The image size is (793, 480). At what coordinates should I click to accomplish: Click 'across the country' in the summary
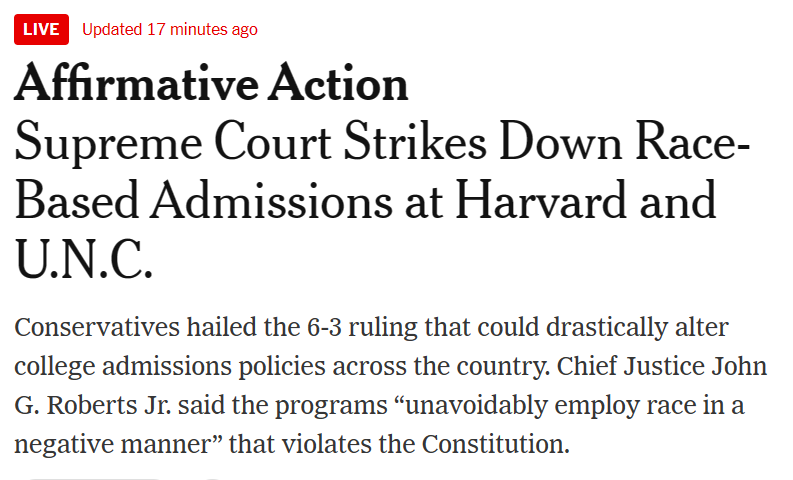coord(441,367)
